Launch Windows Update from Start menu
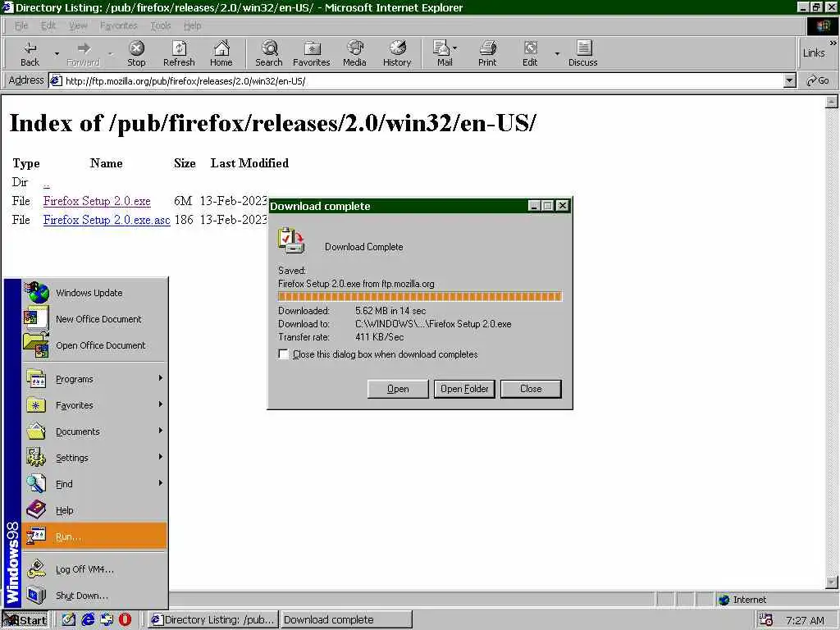840x630 pixels. [94, 293]
